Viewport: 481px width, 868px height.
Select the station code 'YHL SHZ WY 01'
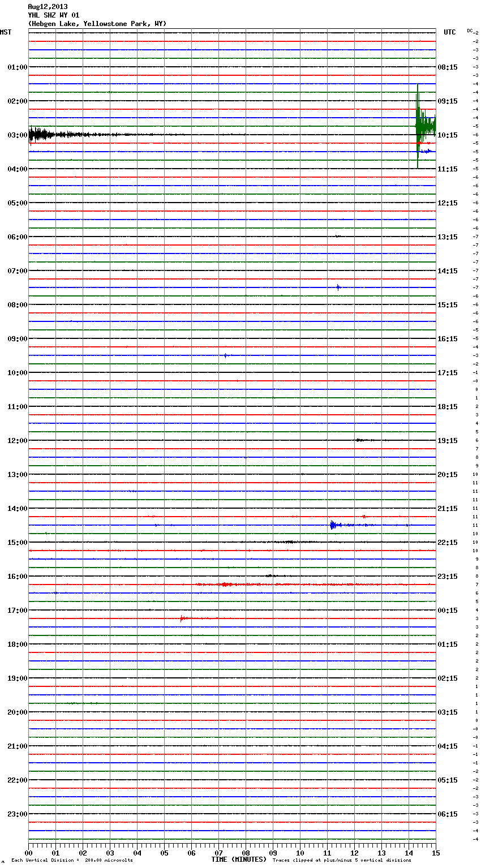[x=54, y=15]
